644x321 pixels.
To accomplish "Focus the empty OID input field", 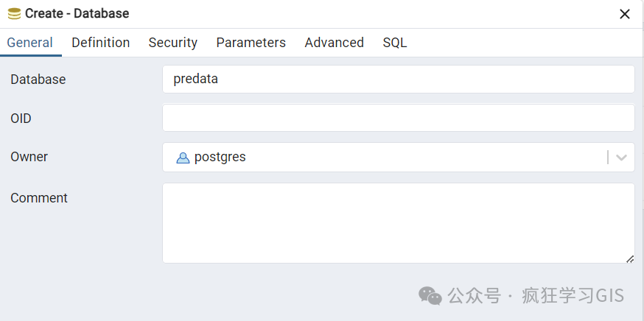I will click(x=398, y=118).
